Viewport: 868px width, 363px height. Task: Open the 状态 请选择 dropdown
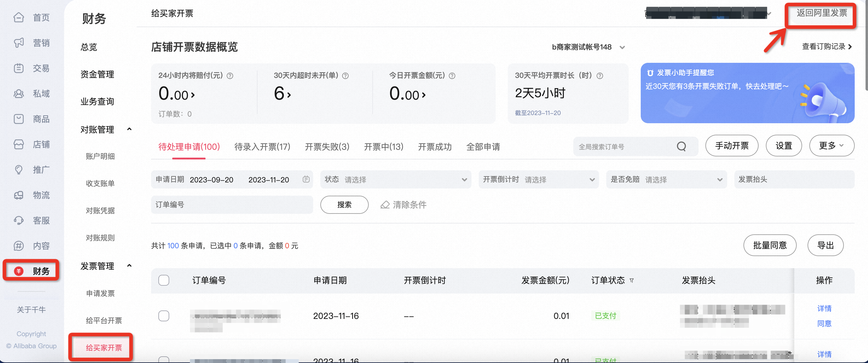click(396, 179)
